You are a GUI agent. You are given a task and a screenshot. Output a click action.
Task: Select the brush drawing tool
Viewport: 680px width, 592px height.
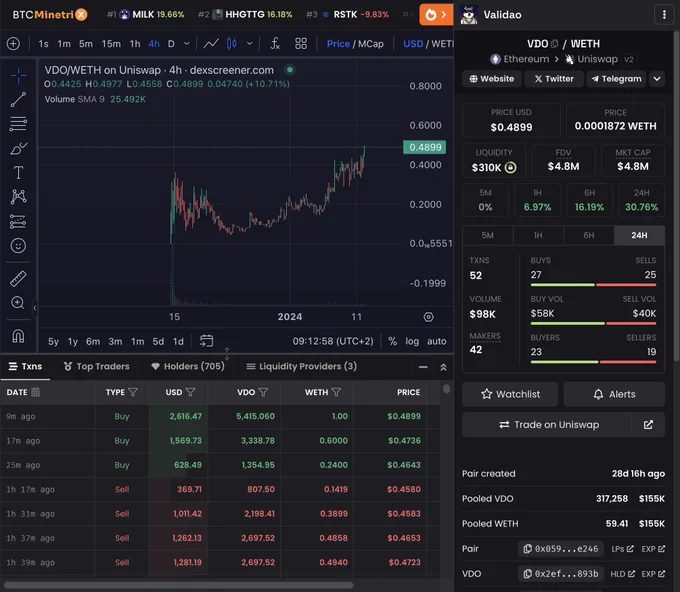[x=18, y=148]
